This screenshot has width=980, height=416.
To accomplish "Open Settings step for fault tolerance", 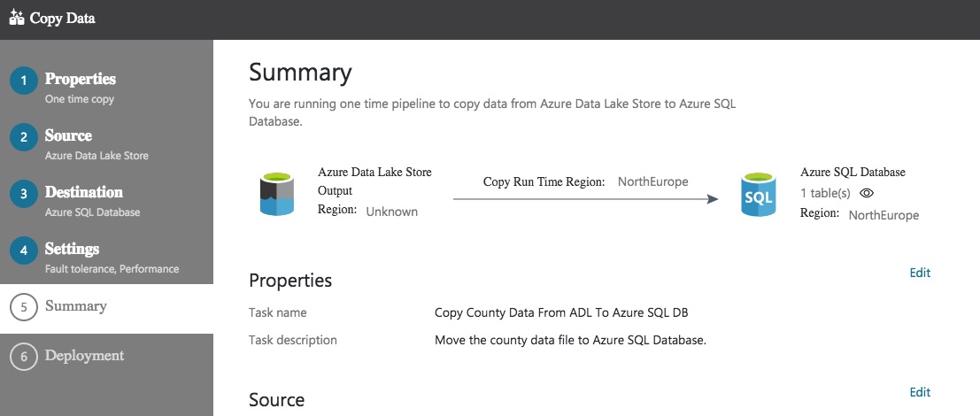I will click(x=73, y=250).
